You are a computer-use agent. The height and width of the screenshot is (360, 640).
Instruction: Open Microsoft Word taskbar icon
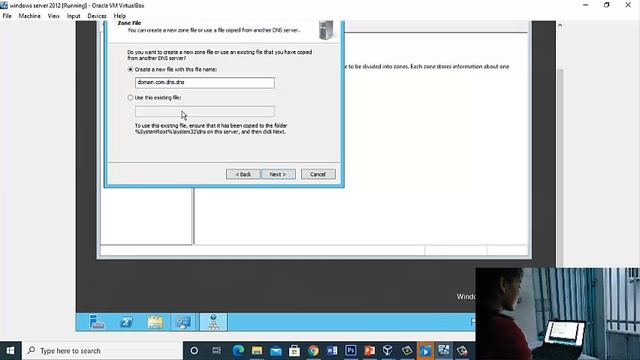click(332, 351)
